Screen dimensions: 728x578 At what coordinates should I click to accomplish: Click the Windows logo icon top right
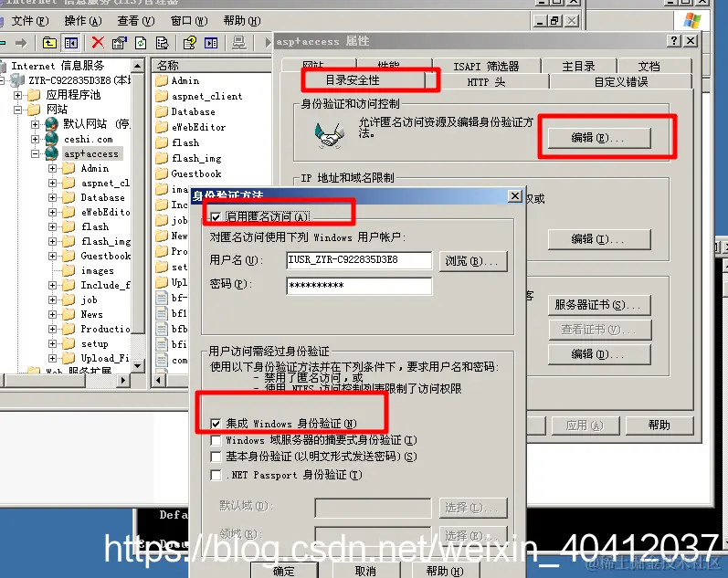692,20
